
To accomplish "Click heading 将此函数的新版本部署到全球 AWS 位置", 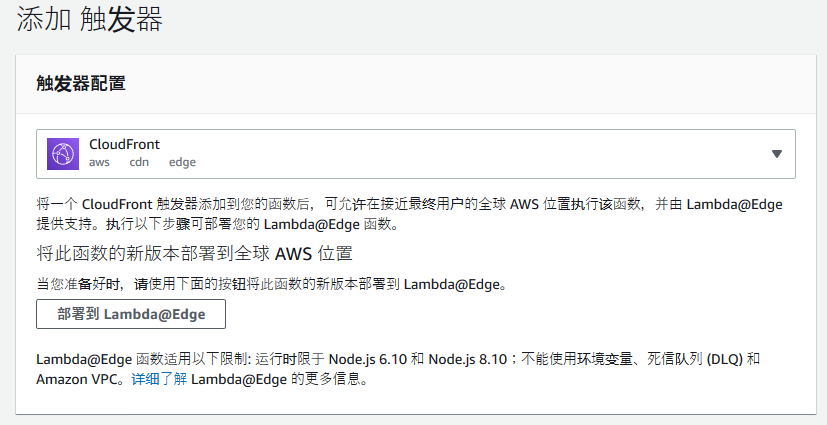I will pyautogui.click(x=194, y=254).
